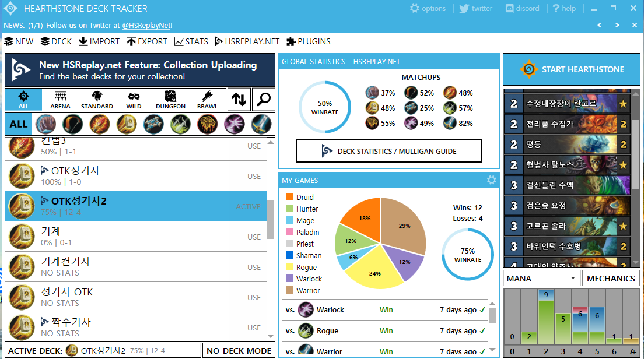Viewport: 644px width, 359px height.
Task: Open the DECK menu
Action: click(x=56, y=41)
